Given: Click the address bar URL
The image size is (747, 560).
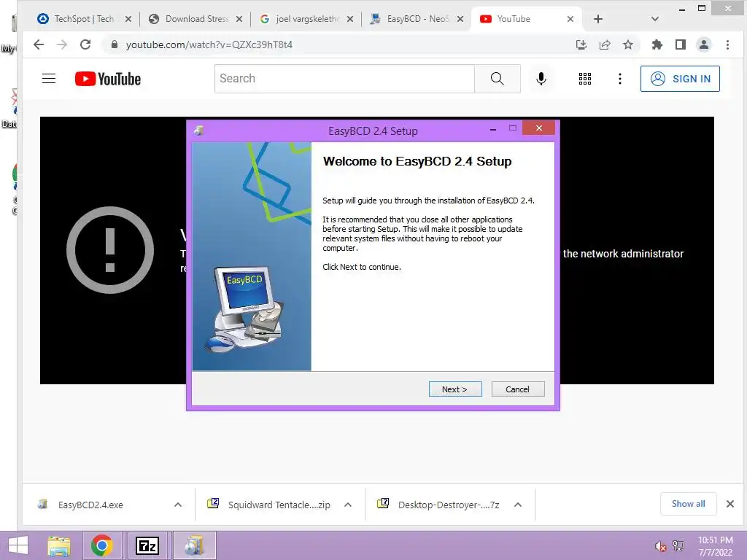Looking at the screenshot, I should coord(209,44).
